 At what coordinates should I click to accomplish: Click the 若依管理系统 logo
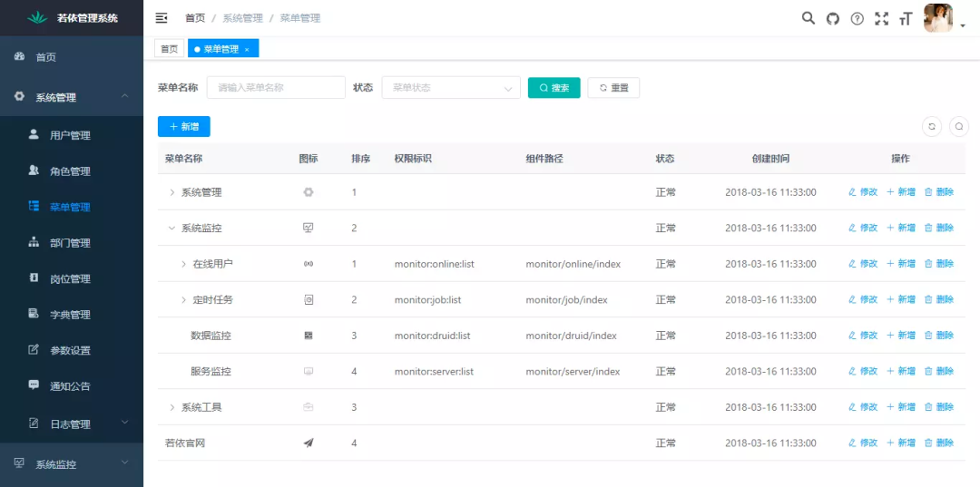tap(72, 18)
